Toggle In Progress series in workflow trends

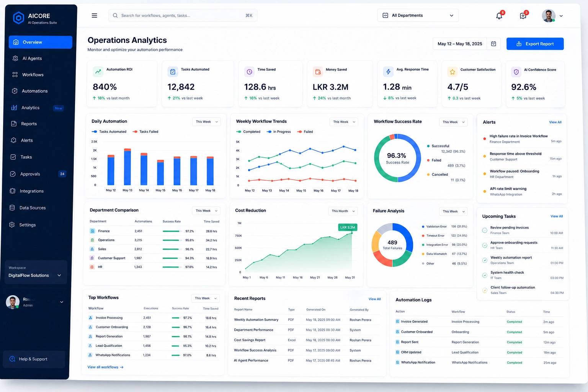279,132
